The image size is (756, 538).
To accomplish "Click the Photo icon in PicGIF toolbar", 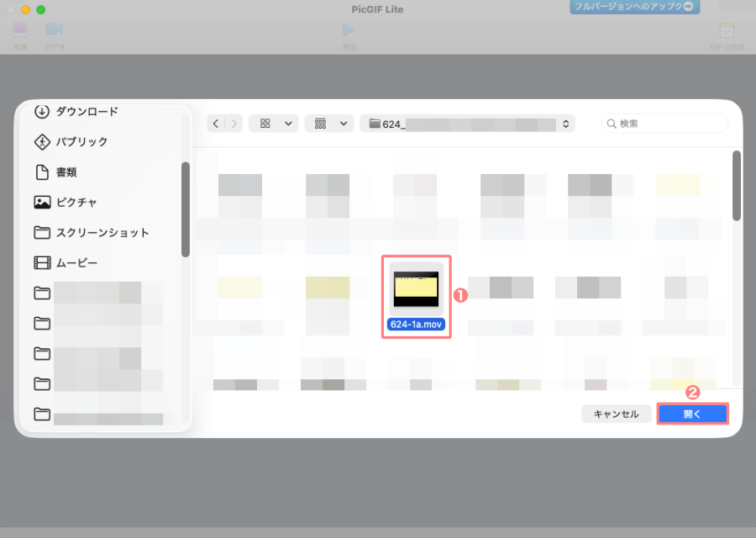I will click(20, 31).
